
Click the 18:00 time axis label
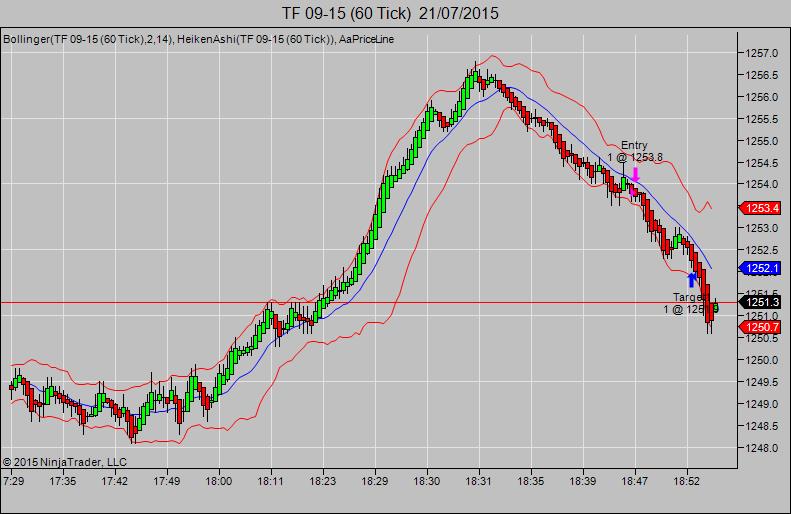218,481
